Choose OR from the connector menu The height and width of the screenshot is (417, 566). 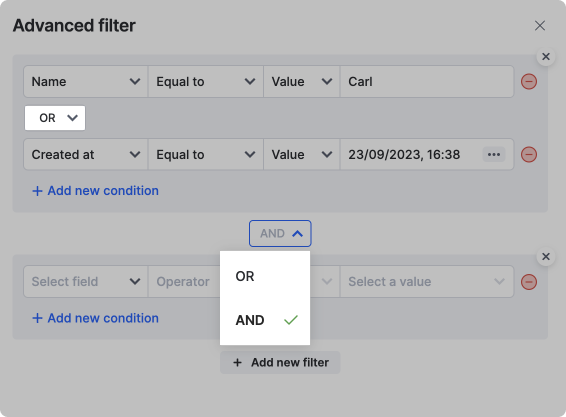pos(265,276)
